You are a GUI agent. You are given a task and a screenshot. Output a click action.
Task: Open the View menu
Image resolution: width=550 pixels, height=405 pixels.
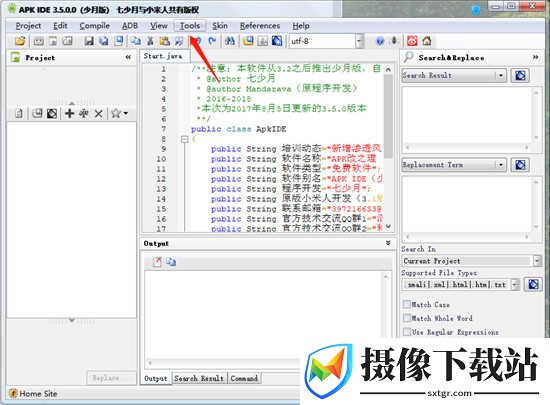click(x=159, y=26)
